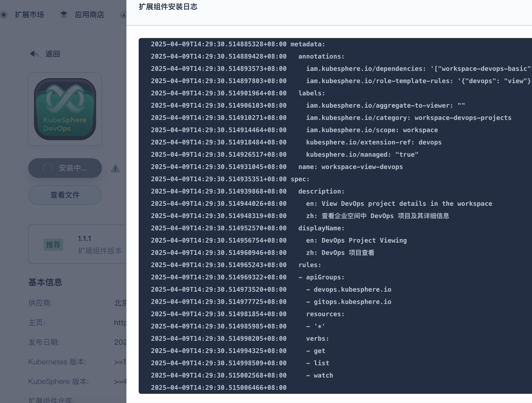532x403 pixels.
Task: Click the '- get' log line
Action: point(238,351)
